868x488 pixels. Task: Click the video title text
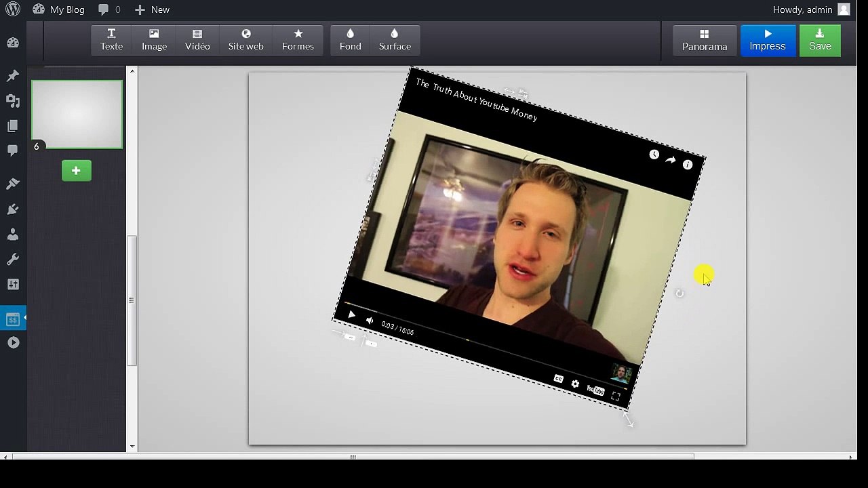(x=476, y=100)
